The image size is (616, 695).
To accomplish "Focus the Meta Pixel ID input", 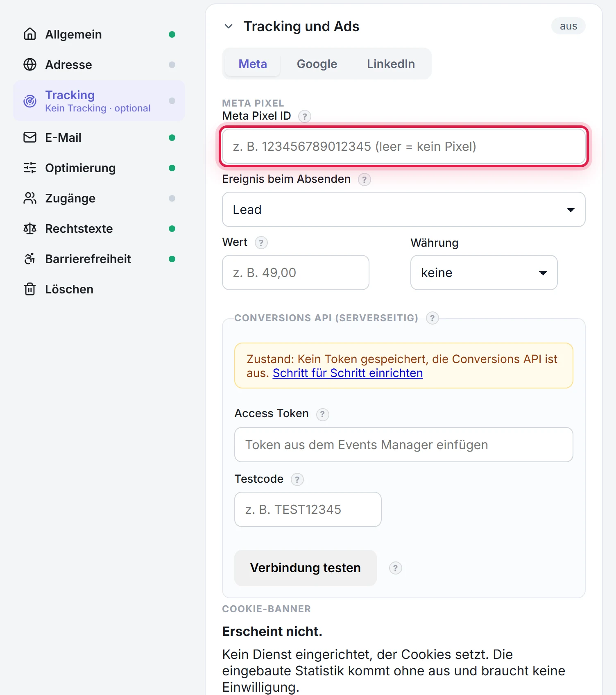I will click(403, 146).
